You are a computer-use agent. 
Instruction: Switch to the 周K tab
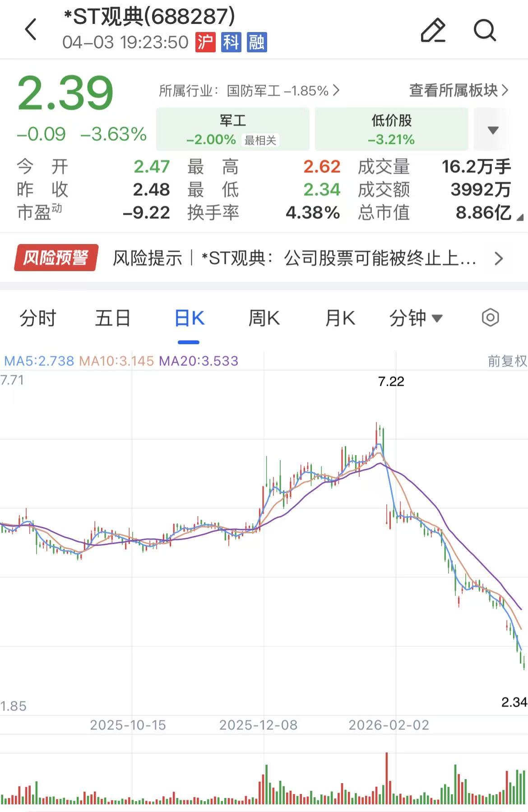pyautogui.click(x=264, y=318)
